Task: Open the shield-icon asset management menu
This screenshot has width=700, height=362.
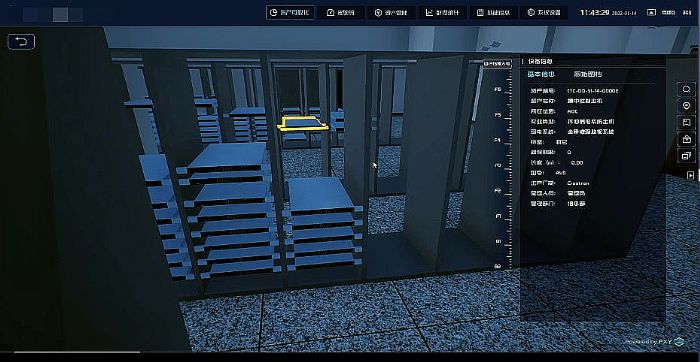Action: (x=391, y=12)
